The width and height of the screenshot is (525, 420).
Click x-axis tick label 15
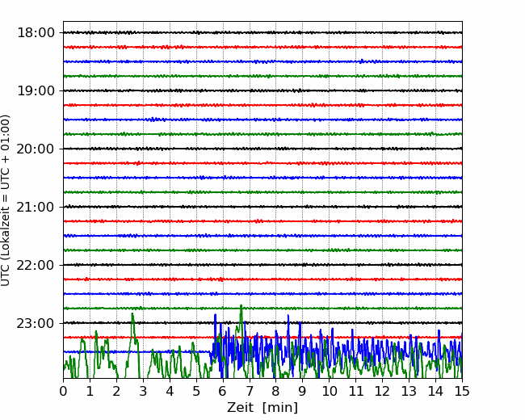pos(462,391)
